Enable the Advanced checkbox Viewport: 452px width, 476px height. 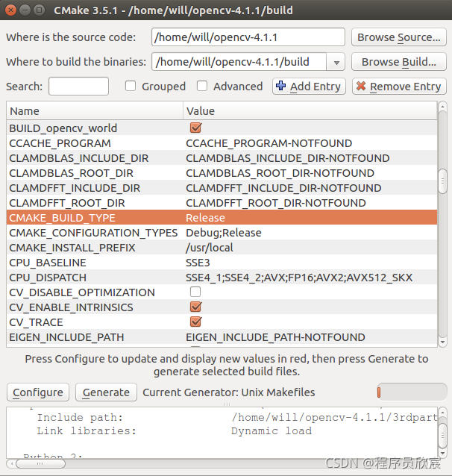202,87
